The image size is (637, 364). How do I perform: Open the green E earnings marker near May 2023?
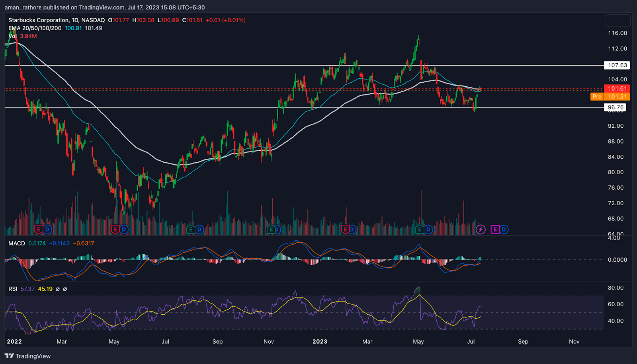(420, 230)
